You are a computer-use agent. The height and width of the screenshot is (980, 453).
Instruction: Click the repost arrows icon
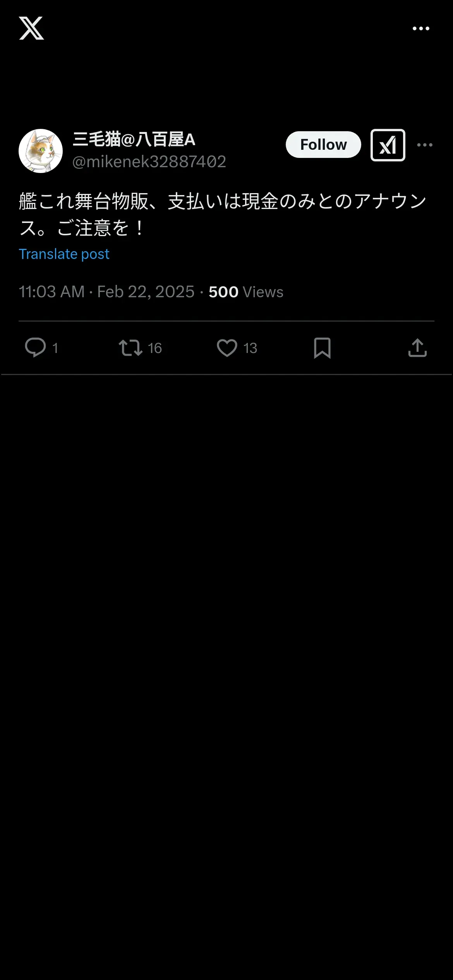point(130,348)
